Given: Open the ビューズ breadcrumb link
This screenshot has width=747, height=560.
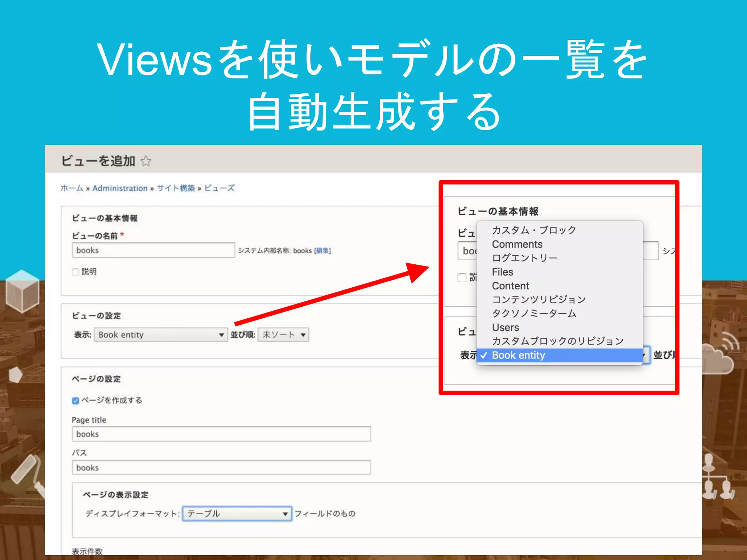Looking at the screenshot, I should 219,188.
